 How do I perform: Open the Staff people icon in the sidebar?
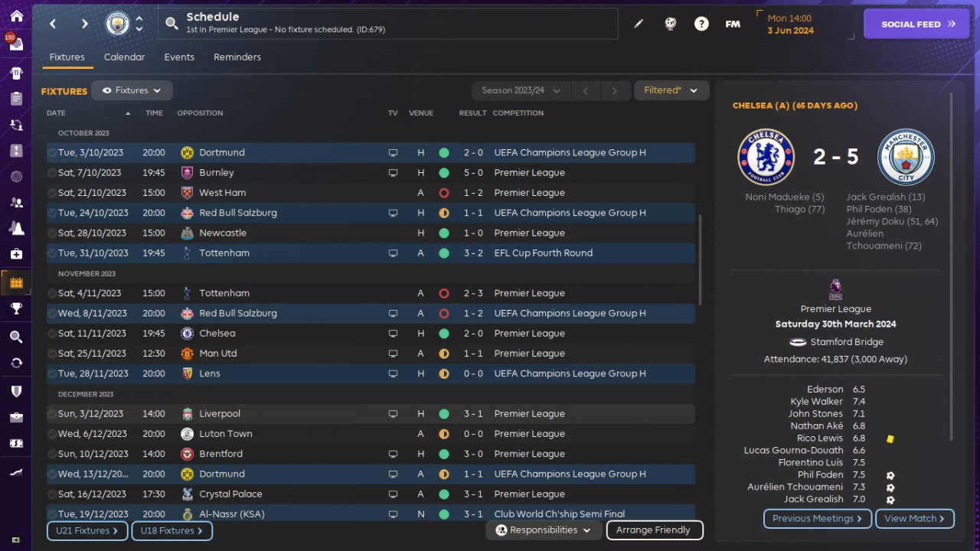point(16,203)
